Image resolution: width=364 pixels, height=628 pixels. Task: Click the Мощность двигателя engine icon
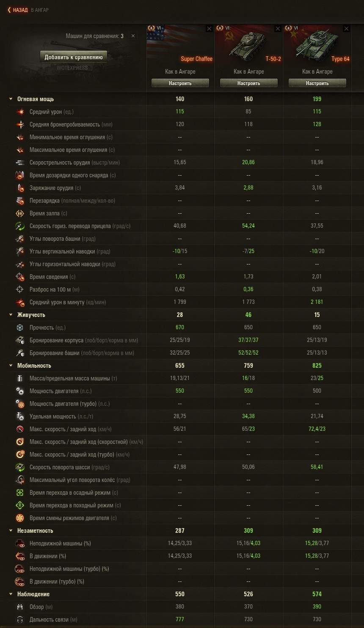click(x=20, y=391)
